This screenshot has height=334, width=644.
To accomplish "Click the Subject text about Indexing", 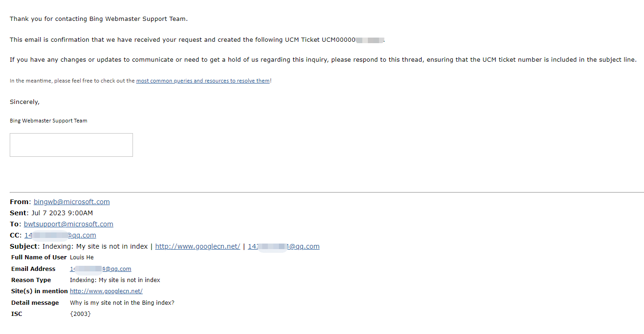I will coord(95,246).
